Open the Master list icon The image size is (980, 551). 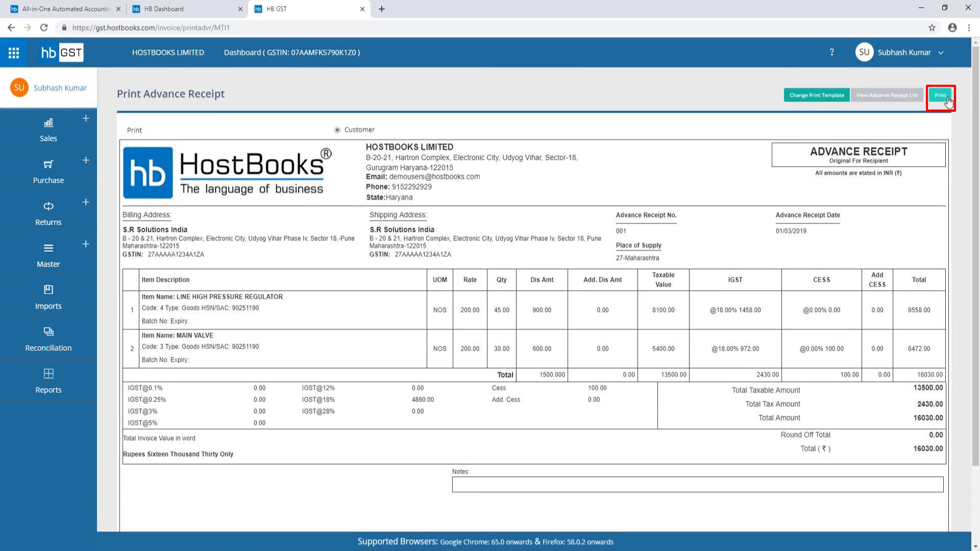point(48,248)
